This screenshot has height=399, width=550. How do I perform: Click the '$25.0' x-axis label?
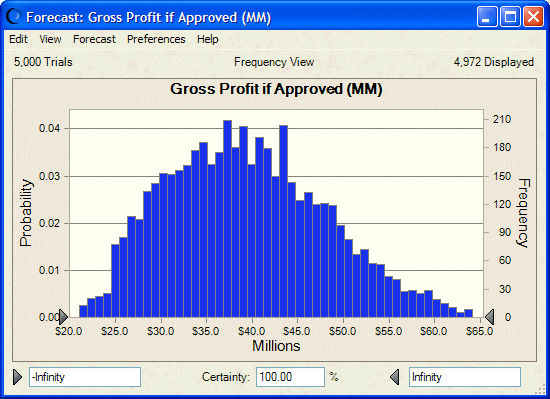[x=115, y=331]
